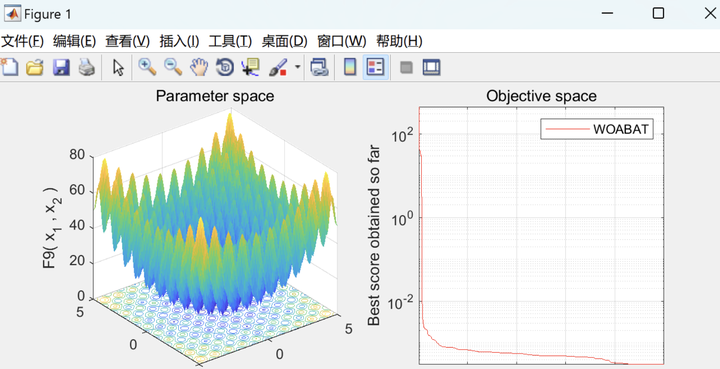Save the figure using floppy icon
Screen dimensions: 720x369
(61, 67)
